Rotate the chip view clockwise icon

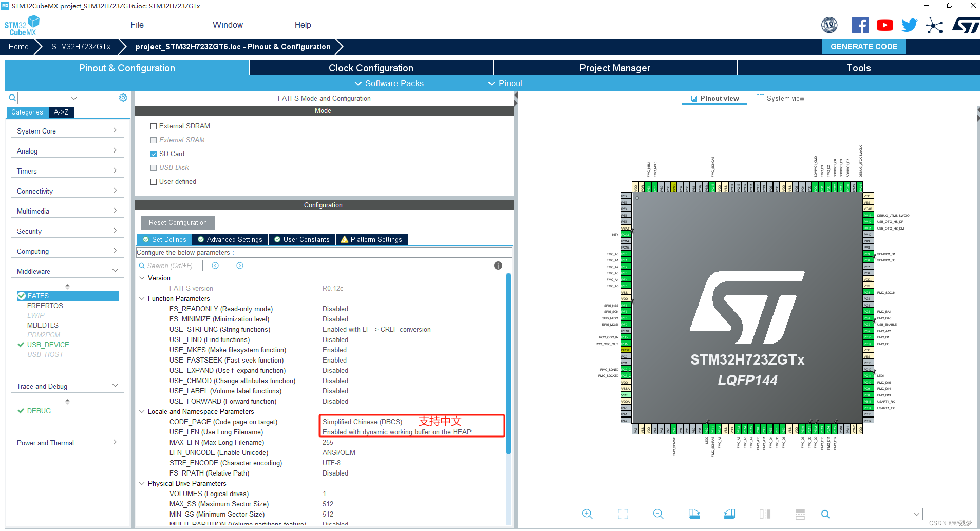point(694,514)
